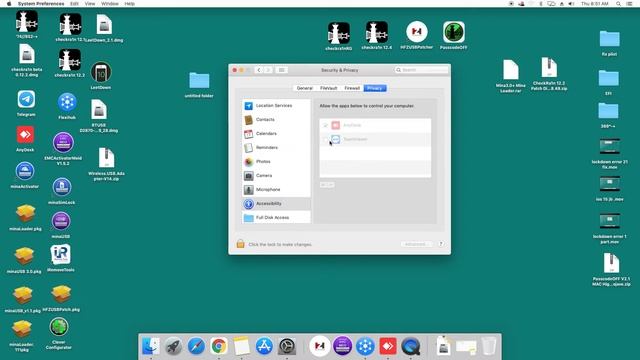Select Camera in privacy list
The image size is (640, 360).
pyautogui.click(x=276, y=176)
